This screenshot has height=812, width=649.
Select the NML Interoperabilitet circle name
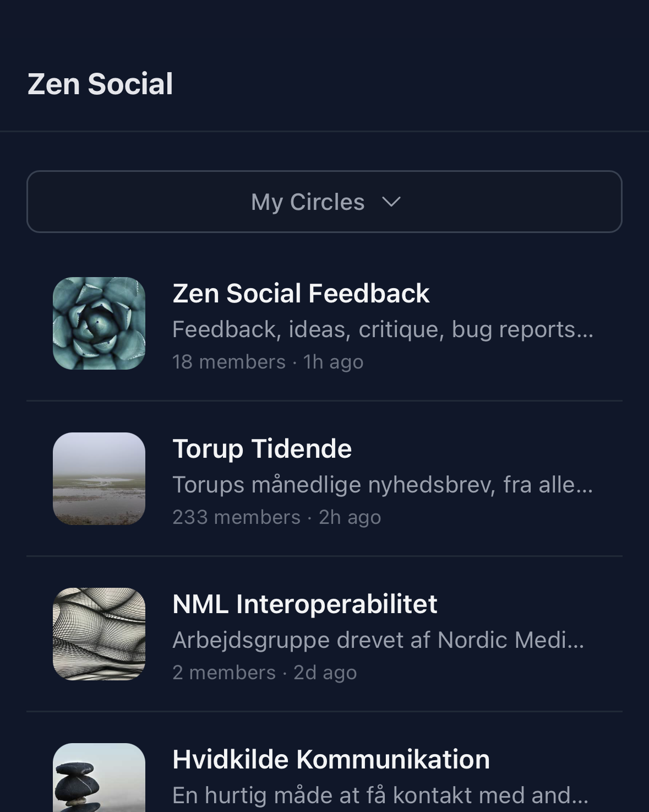click(x=304, y=604)
